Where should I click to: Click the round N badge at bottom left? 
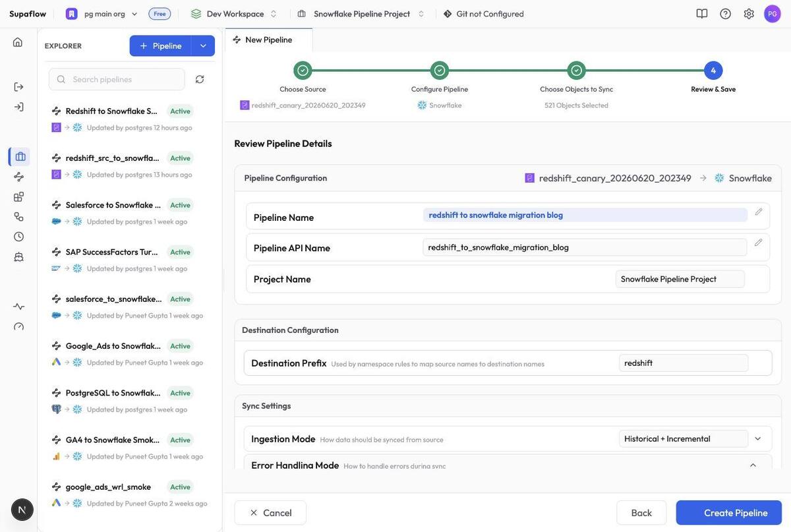[x=22, y=510]
